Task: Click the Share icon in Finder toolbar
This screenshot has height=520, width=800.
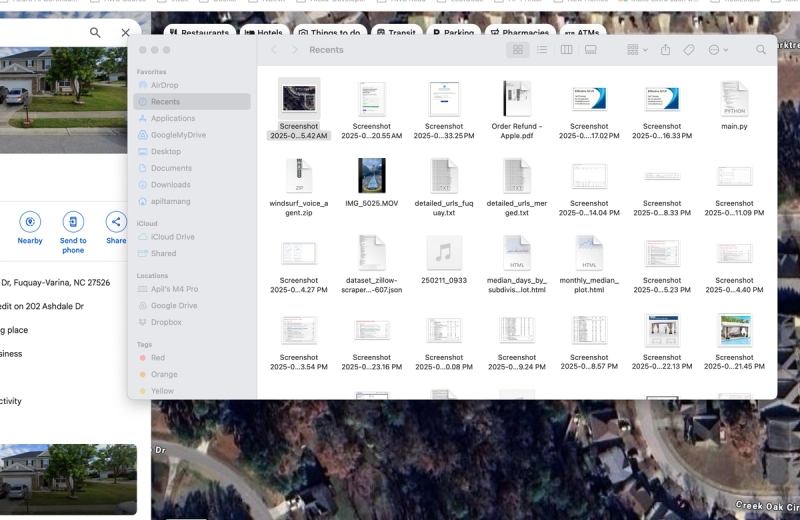Action: 665,49
